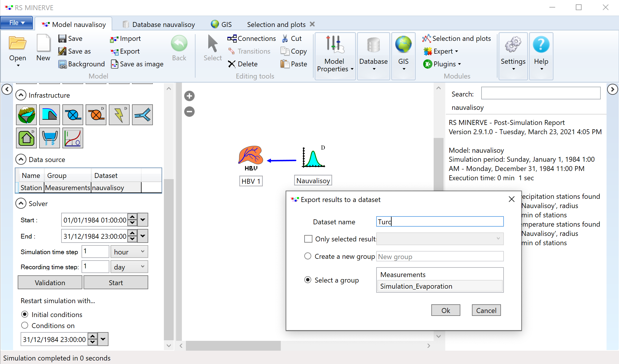Click the Ok button in export dialog
619x364 pixels.
pos(446,310)
